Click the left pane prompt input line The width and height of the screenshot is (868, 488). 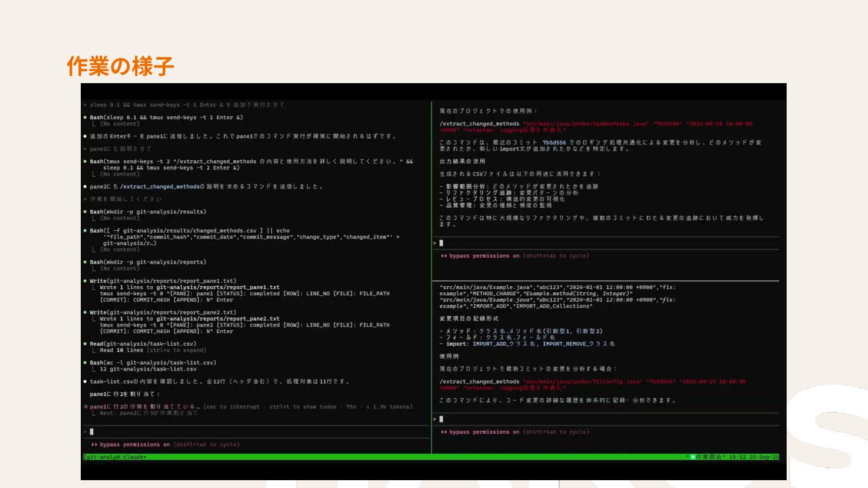pyautogui.click(x=257, y=431)
